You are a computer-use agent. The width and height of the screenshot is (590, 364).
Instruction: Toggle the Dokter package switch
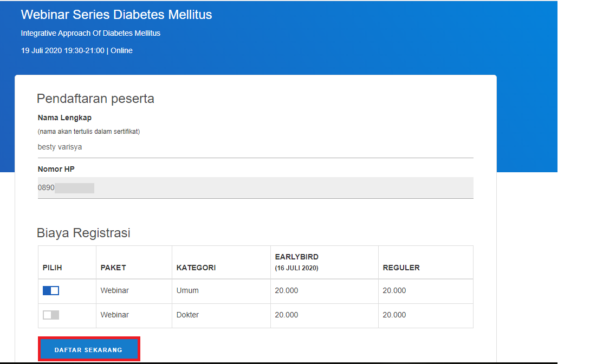(51, 315)
